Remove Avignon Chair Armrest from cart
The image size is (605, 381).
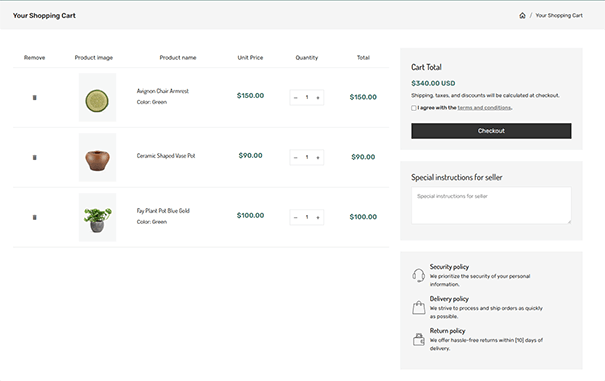(x=34, y=98)
